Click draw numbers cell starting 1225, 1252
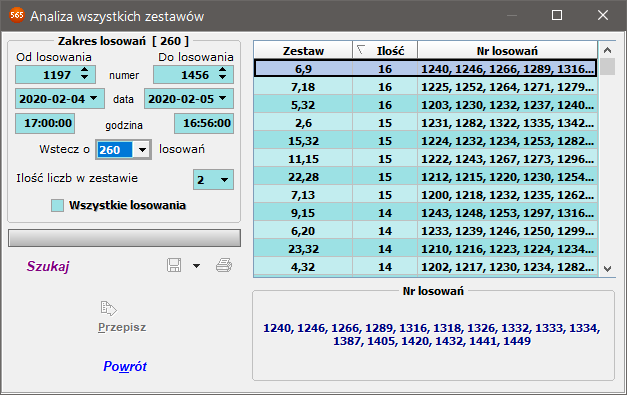This screenshot has width=627, height=395. [507, 87]
